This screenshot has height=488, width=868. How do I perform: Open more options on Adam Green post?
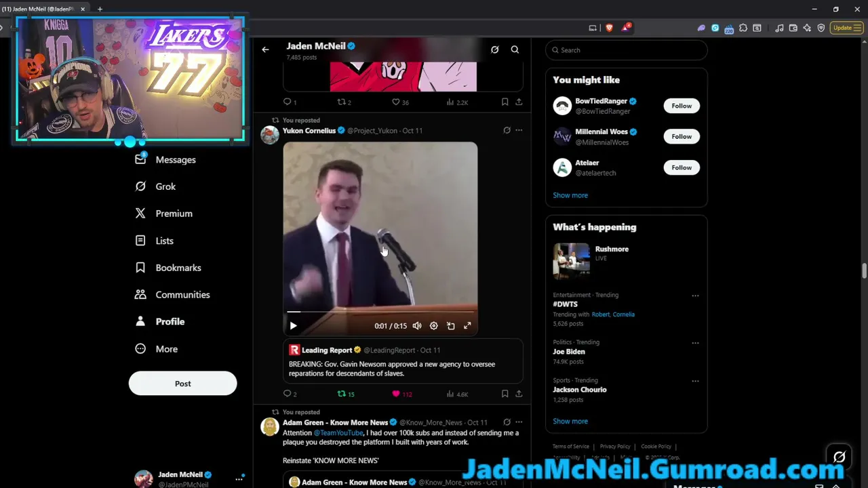(519, 422)
